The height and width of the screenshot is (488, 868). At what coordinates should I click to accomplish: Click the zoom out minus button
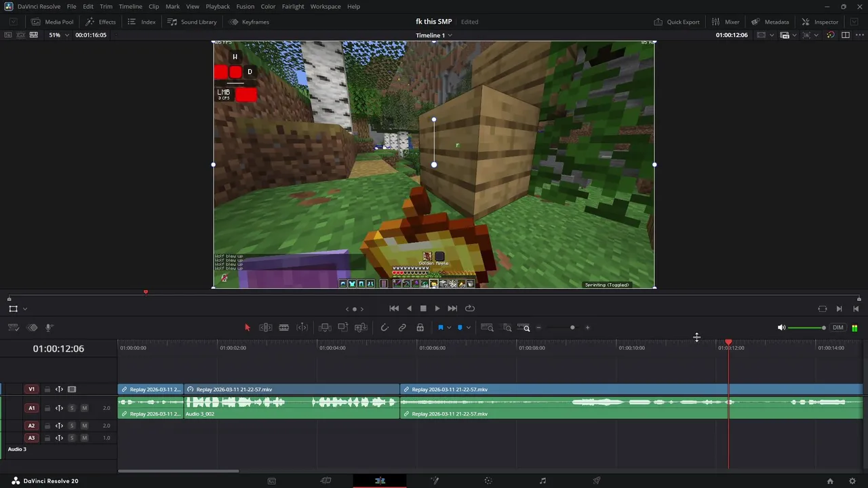click(538, 328)
